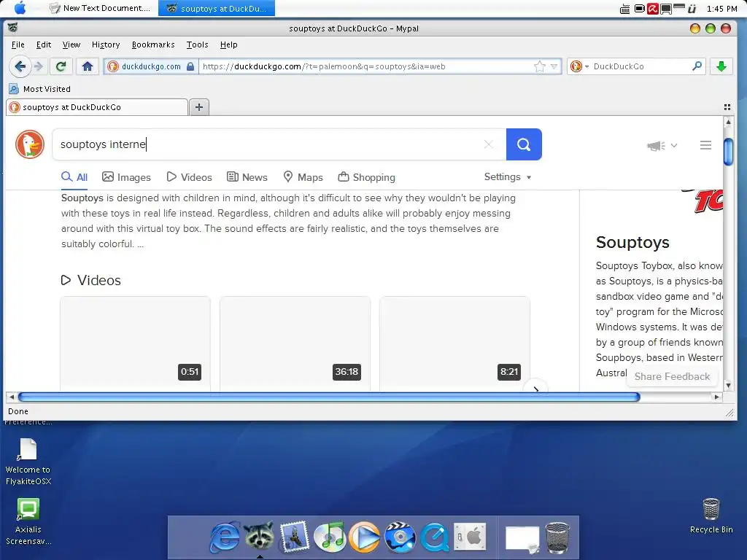The height and width of the screenshot is (560, 747).
Task: Click the toolbar search magnifier icon
Action: 697,66
